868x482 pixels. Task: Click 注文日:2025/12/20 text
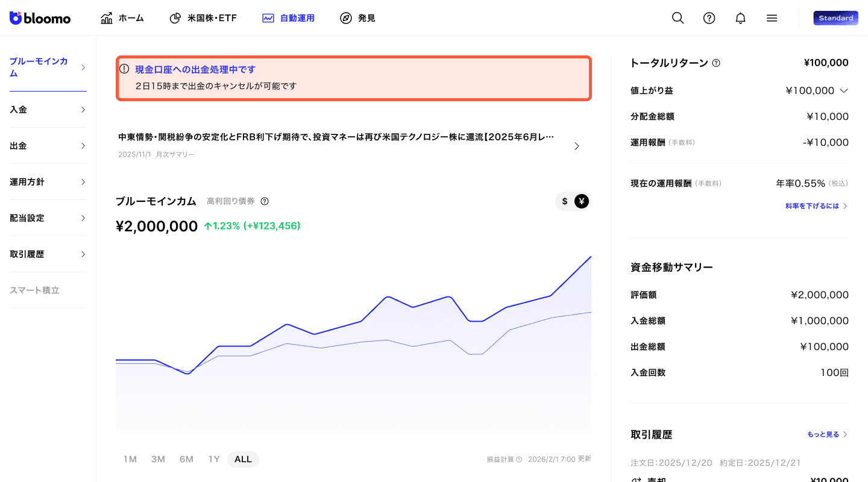[671, 463]
